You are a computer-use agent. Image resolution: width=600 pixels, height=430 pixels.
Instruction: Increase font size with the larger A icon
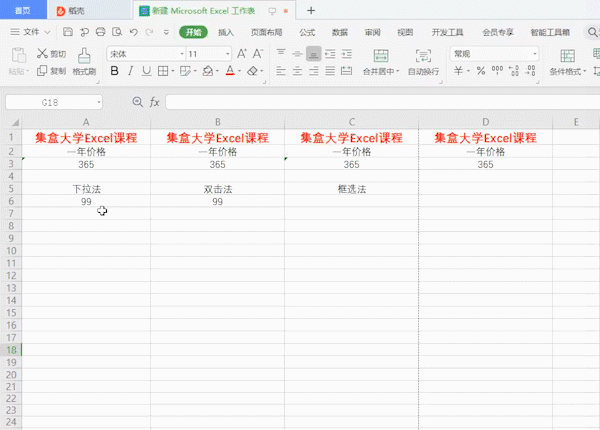pos(241,54)
